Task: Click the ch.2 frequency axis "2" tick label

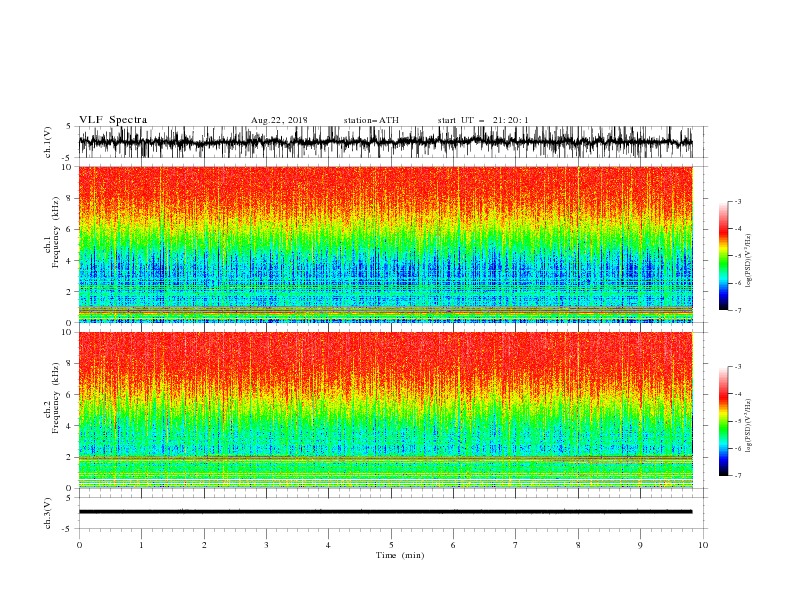Action: click(70, 457)
